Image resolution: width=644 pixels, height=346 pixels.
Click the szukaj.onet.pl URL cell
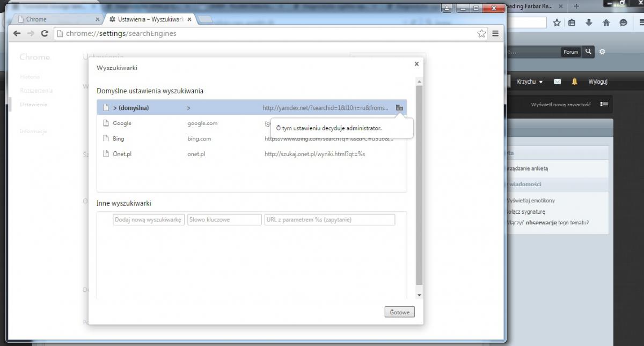pos(315,154)
